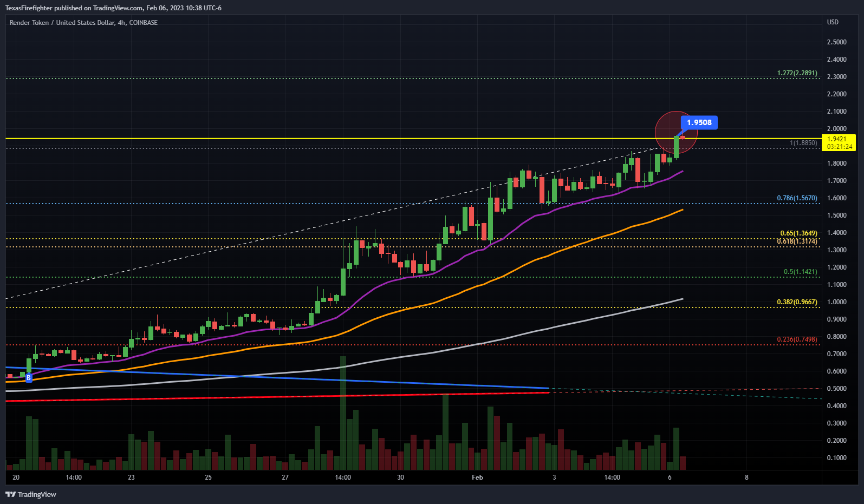Viewport: 864px width, 504px height.
Task: Click the 1.5000 price axis label
Action: [837, 215]
